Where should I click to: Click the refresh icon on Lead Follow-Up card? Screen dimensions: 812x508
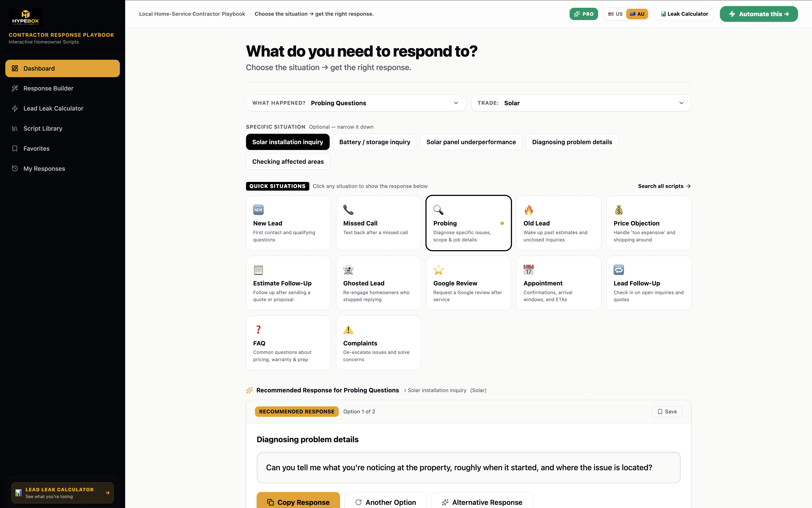tap(619, 270)
